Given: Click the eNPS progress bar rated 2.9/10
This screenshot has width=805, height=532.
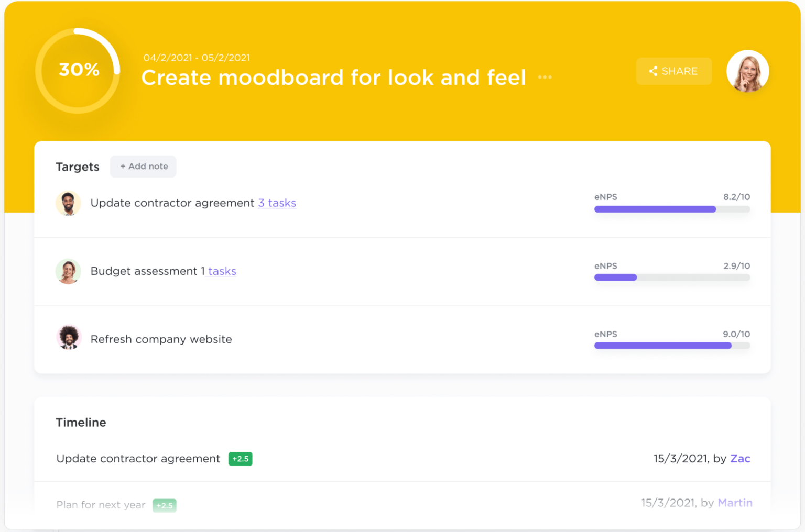Looking at the screenshot, I should point(672,278).
